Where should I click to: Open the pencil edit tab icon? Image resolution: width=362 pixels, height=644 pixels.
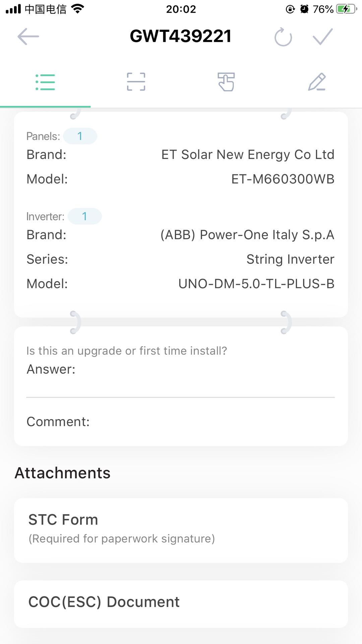(317, 82)
